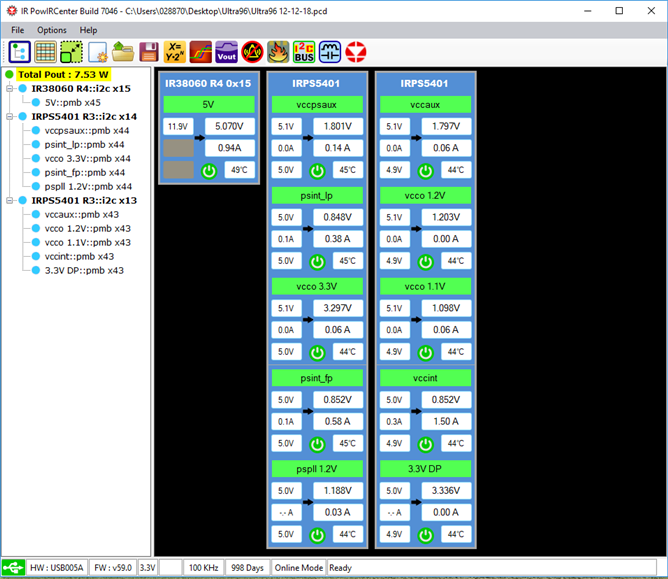Image resolution: width=668 pixels, height=579 pixels.
Task: Select 3.3V DP::pmb x43 in tree
Action: 84,270
